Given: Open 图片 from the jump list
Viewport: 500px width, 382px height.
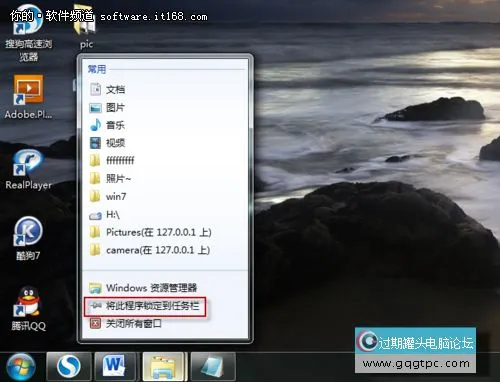Looking at the screenshot, I should (x=165, y=107).
